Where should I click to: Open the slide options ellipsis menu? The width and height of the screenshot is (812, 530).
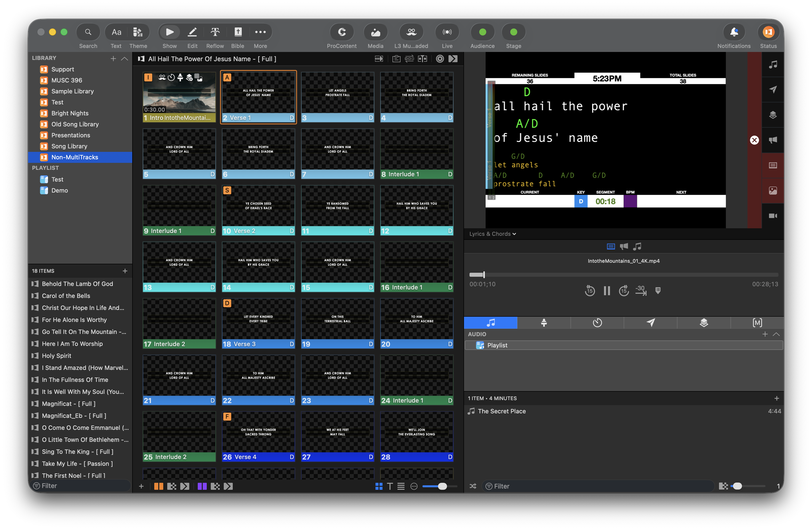point(414,486)
